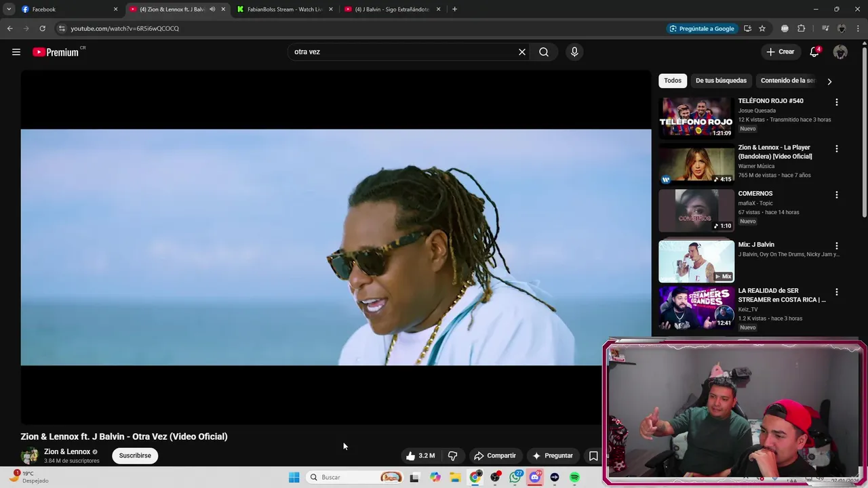868x488 pixels.
Task: Click the Preguntar sparkle button
Action: (553, 455)
